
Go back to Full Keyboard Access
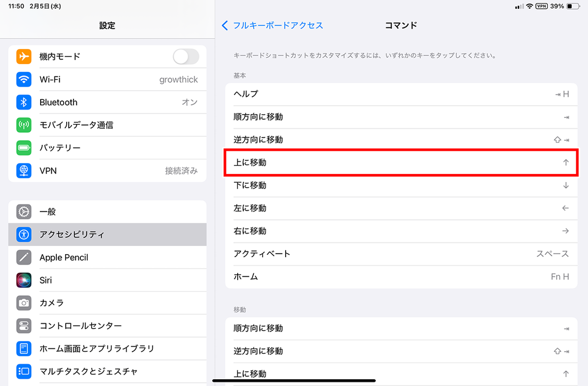click(x=272, y=25)
